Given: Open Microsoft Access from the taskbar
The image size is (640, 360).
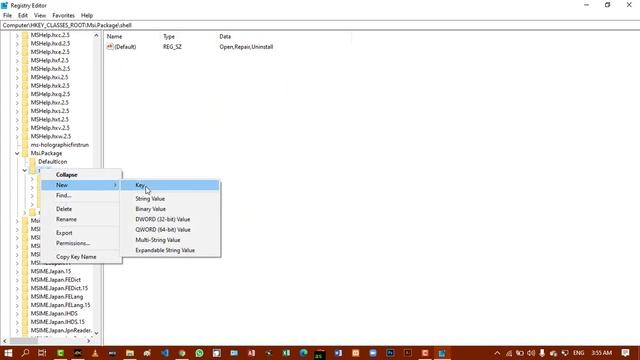Looking at the screenshot, I should [x=251, y=353].
